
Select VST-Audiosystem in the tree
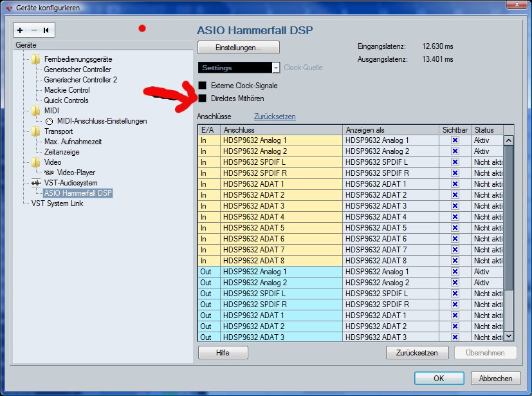click(71, 183)
